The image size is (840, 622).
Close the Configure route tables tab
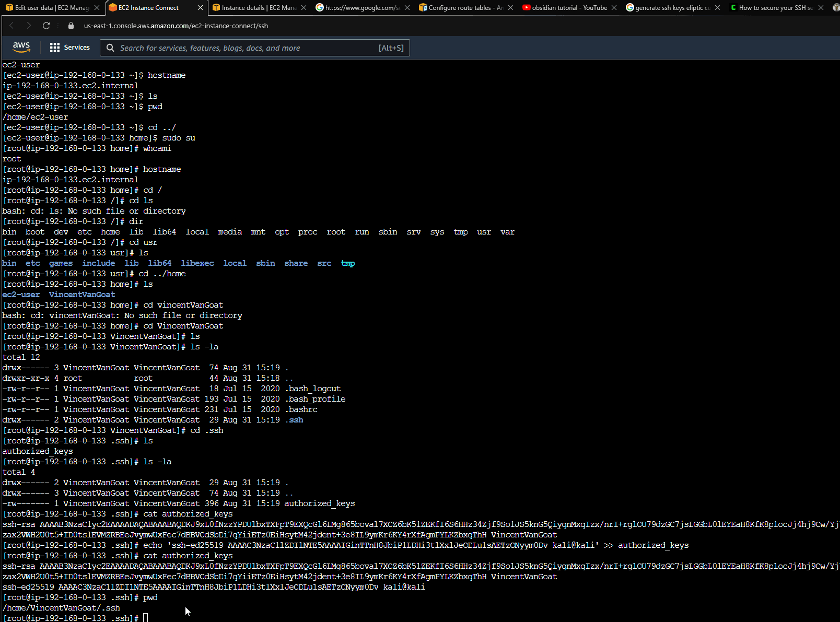510,8
